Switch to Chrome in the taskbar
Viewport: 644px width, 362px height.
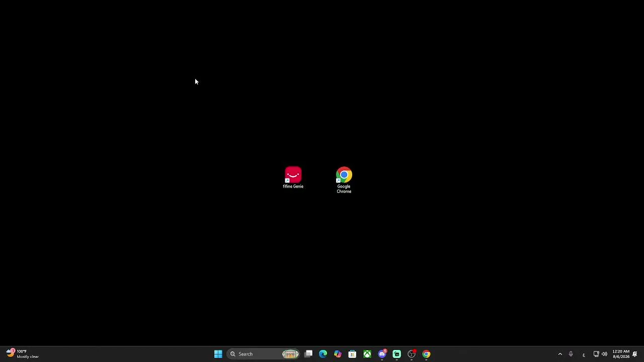(x=426, y=354)
